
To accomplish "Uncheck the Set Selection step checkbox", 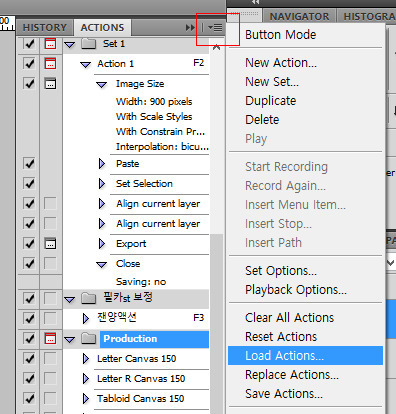I will pos(29,183).
